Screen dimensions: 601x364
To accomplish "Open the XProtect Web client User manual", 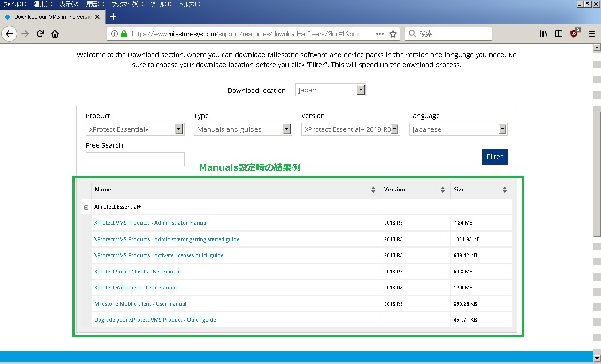I will point(135,288).
